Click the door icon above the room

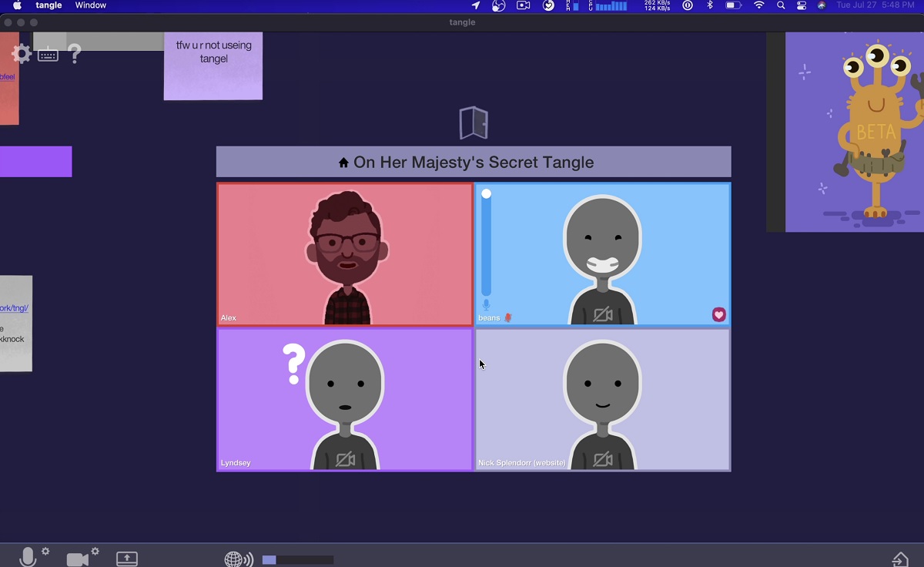point(474,122)
